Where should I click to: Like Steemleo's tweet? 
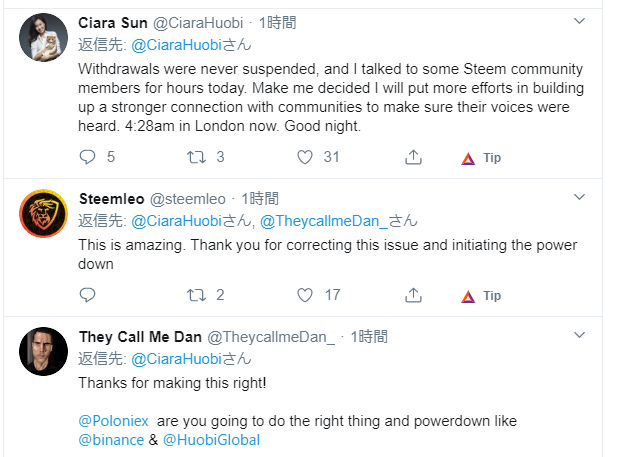306,295
